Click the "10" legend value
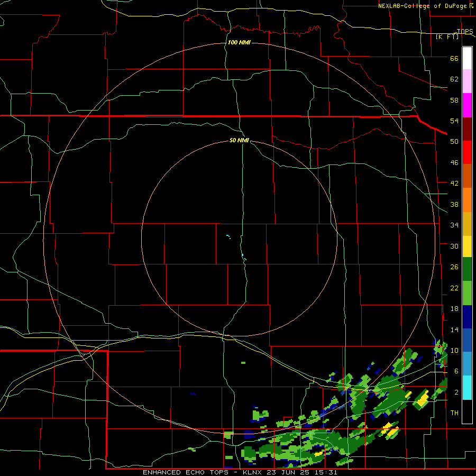Image resolution: width=476 pixels, height=476 pixels. (454, 350)
